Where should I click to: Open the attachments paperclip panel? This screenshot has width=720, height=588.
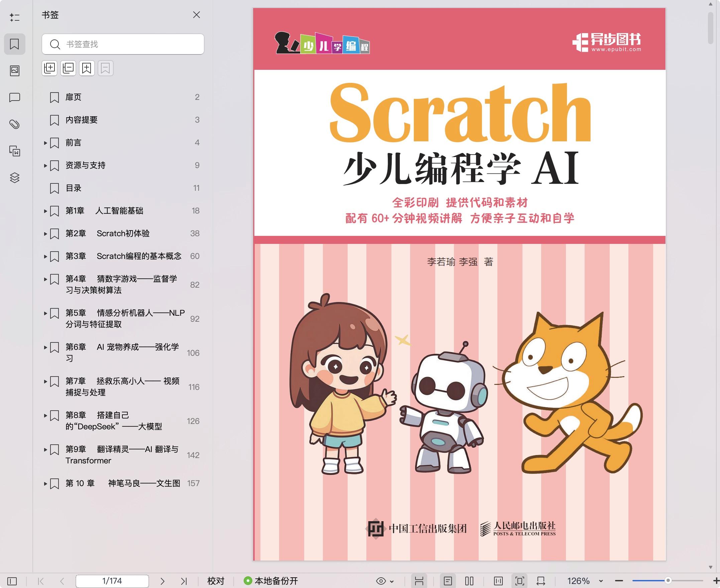coord(15,124)
